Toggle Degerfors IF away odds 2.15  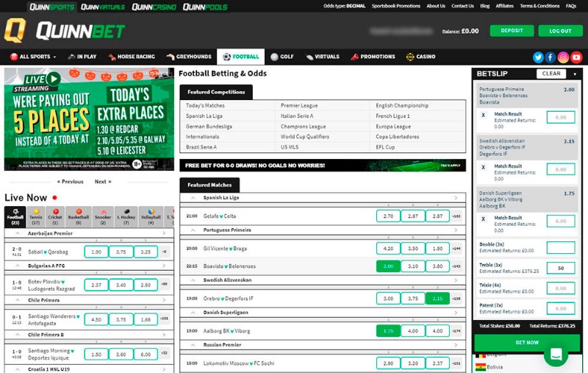coord(437,298)
